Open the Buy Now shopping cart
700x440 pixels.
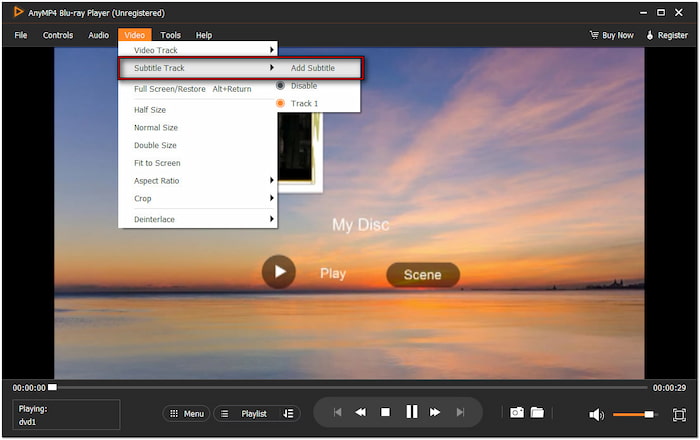point(594,35)
